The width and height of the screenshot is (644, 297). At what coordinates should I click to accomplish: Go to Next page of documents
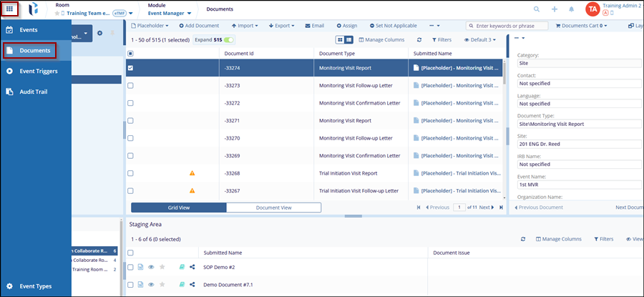click(x=487, y=208)
